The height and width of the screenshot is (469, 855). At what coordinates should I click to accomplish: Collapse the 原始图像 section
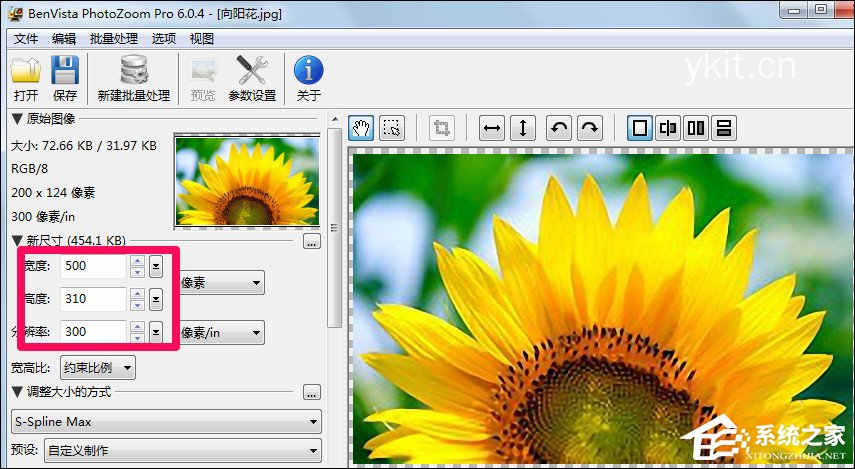(x=17, y=120)
